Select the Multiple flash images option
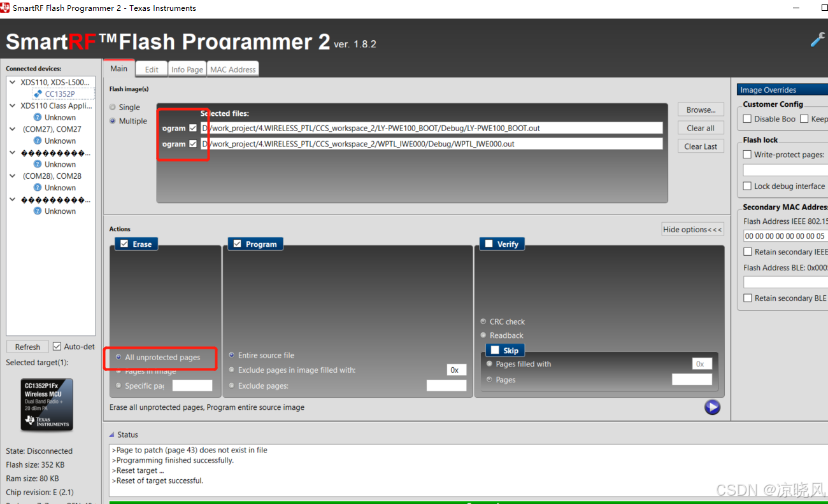Image resolution: width=828 pixels, height=504 pixels. click(128, 121)
